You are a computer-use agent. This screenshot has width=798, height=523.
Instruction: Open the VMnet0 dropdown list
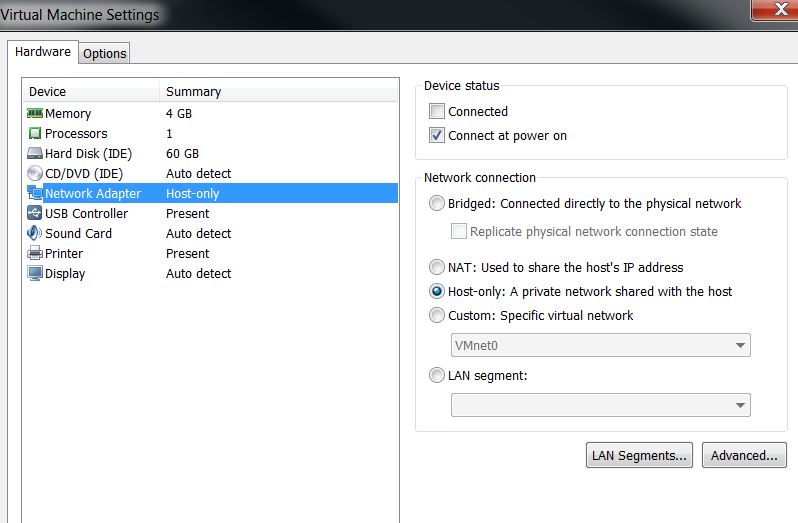pyautogui.click(x=600, y=345)
